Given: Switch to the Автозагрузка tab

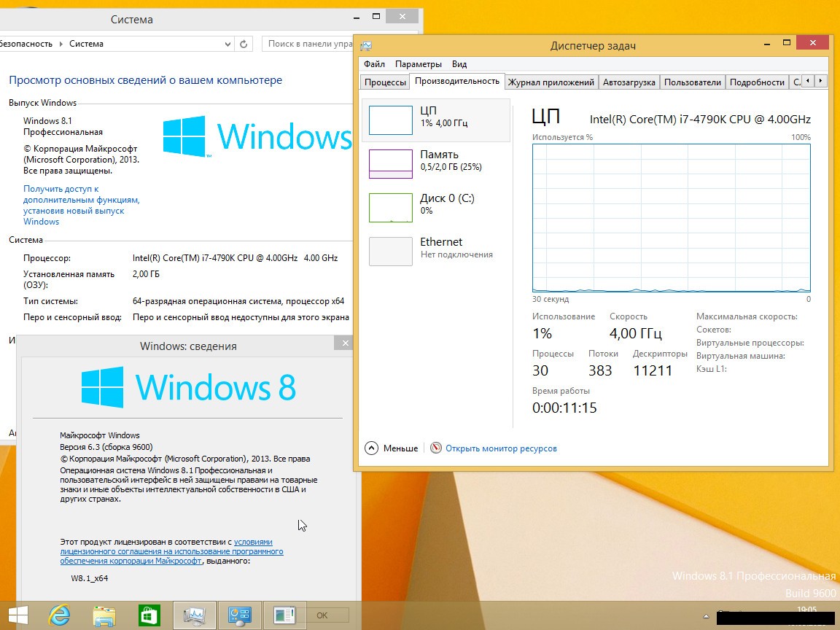Looking at the screenshot, I should [x=629, y=82].
